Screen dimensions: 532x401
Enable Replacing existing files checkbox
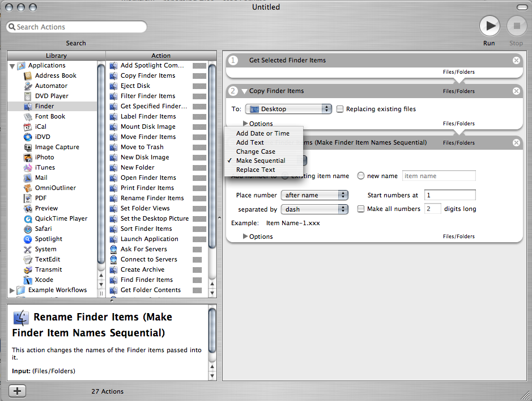(339, 109)
